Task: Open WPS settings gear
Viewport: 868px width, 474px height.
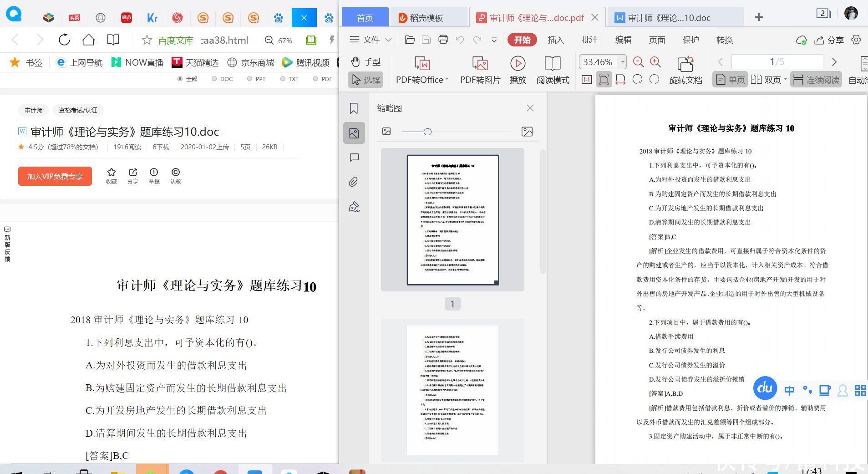Action: [x=856, y=40]
